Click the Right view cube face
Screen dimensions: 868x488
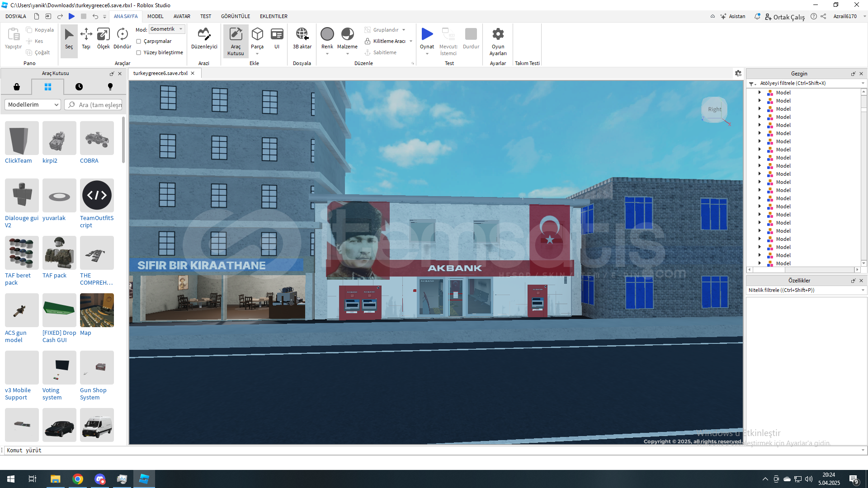point(714,109)
